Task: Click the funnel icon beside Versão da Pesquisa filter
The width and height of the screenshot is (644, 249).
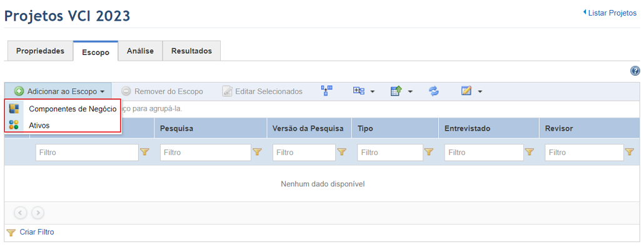Action: 342,153
